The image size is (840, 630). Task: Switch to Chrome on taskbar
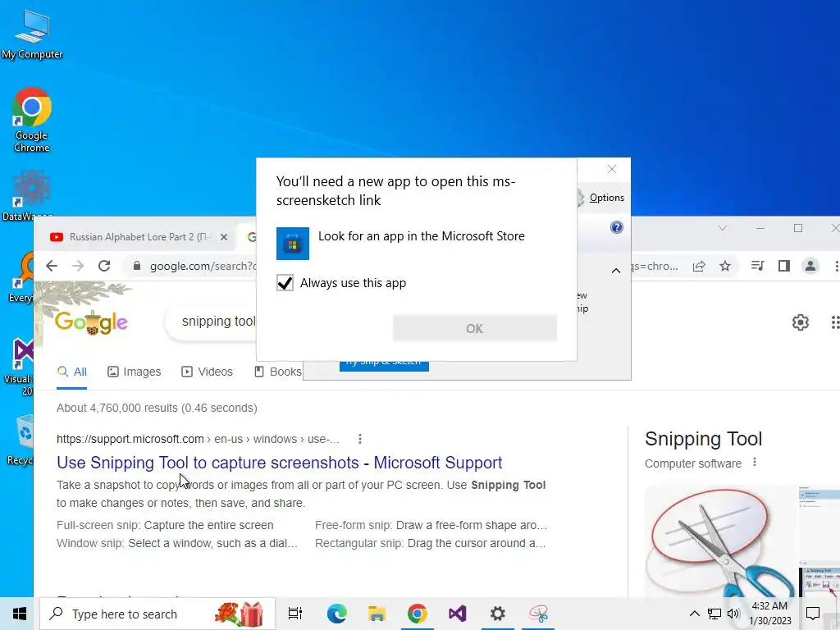[418, 614]
